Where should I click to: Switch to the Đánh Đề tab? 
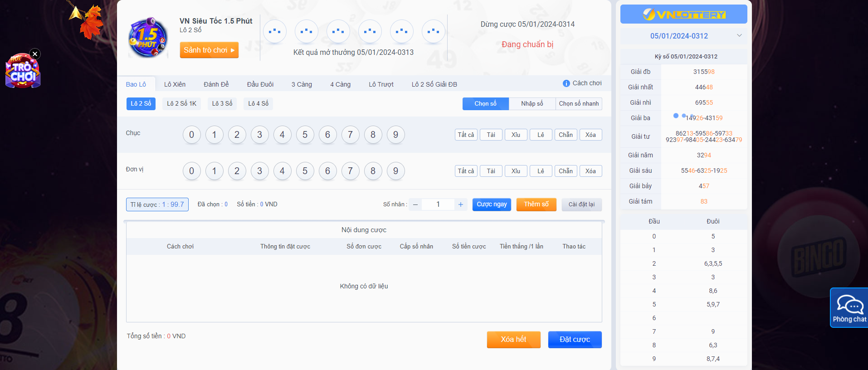point(216,84)
